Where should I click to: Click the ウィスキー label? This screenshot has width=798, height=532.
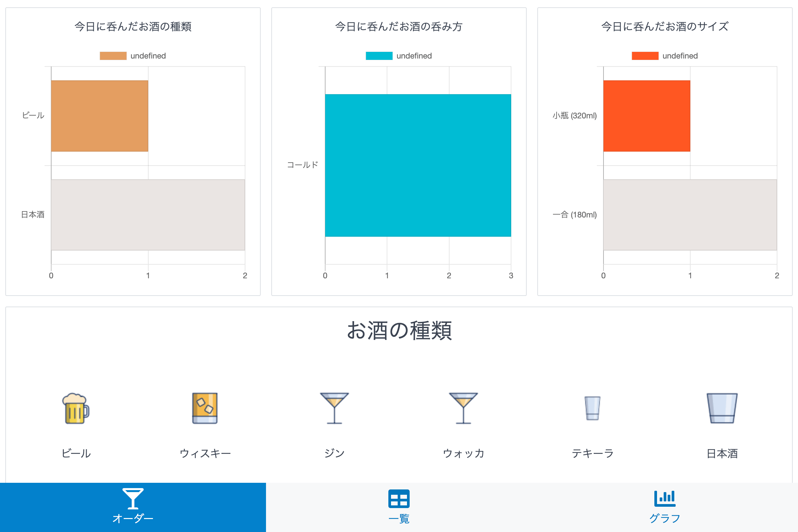click(205, 453)
